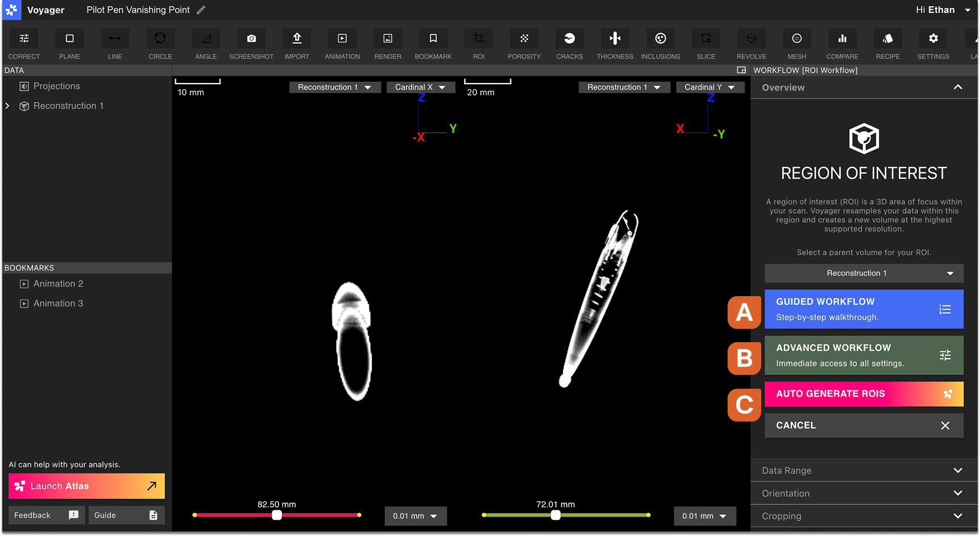Open the Cardinal X view dropdown

[420, 87]
